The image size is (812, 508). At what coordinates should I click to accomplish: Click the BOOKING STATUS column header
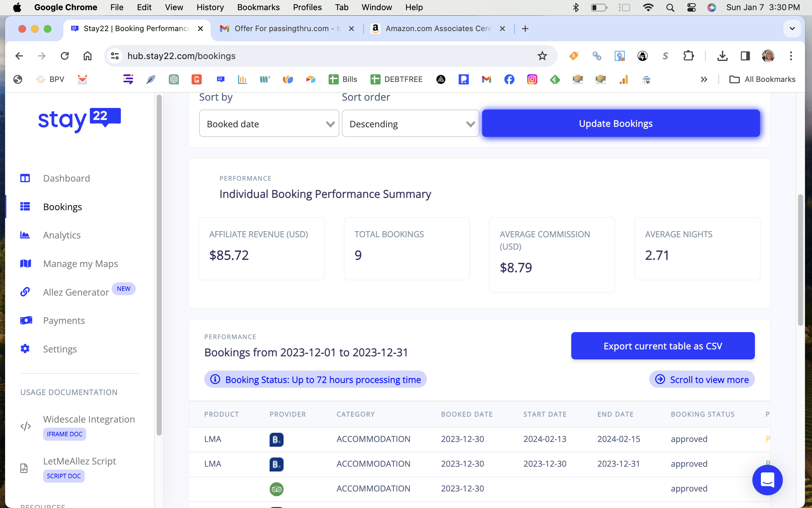[703, 414]
